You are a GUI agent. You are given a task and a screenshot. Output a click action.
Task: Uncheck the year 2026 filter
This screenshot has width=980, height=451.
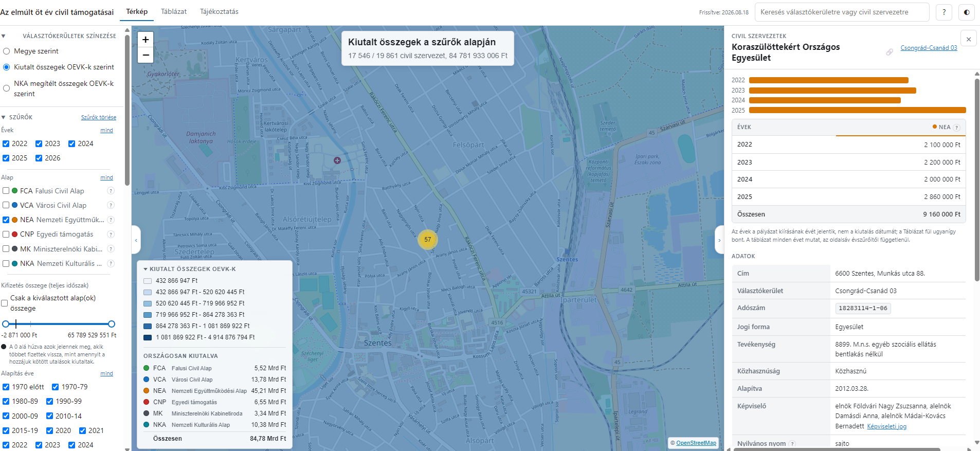(x=39, y=158)
